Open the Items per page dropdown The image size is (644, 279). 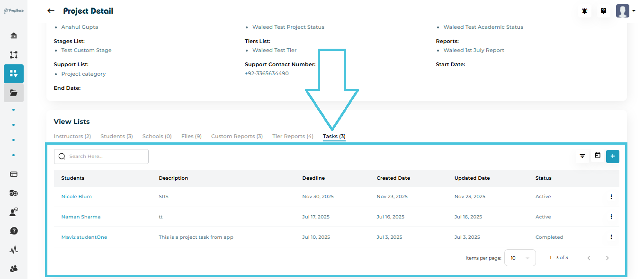pos(520,258)
